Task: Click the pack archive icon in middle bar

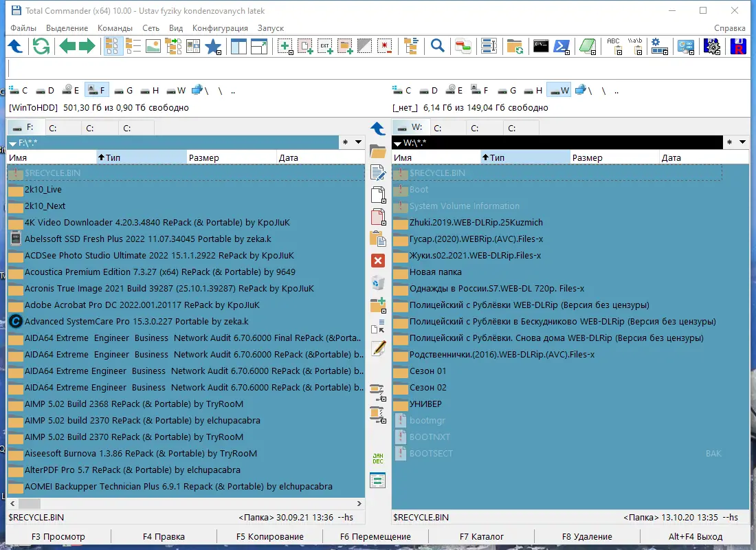Action: (378, 393)
